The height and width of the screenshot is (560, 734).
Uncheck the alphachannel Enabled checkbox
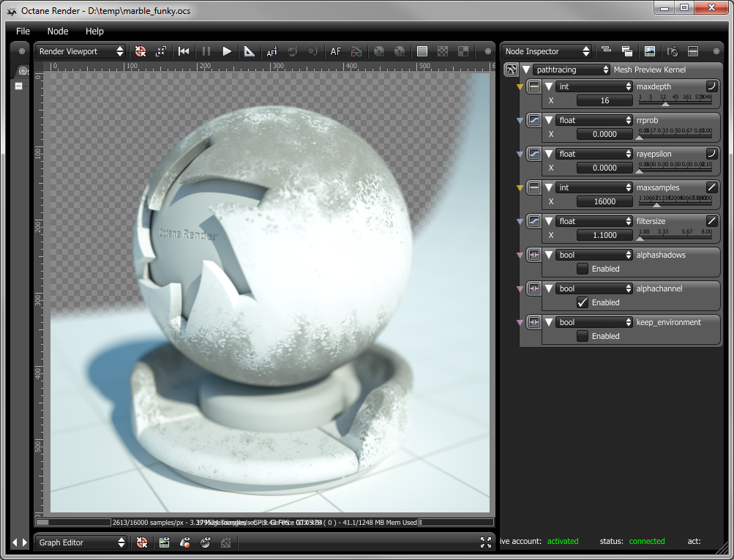[583, 302]
